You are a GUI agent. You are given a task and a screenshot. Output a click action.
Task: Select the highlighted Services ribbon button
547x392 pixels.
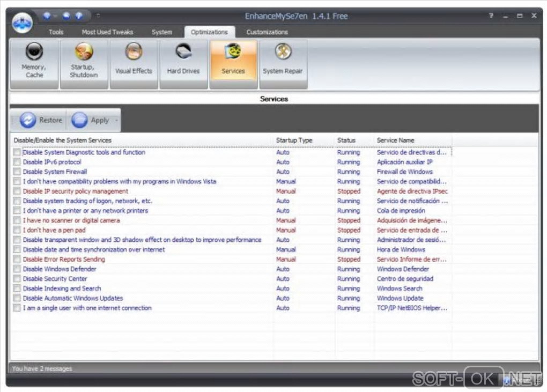click(x=233, y=64)
